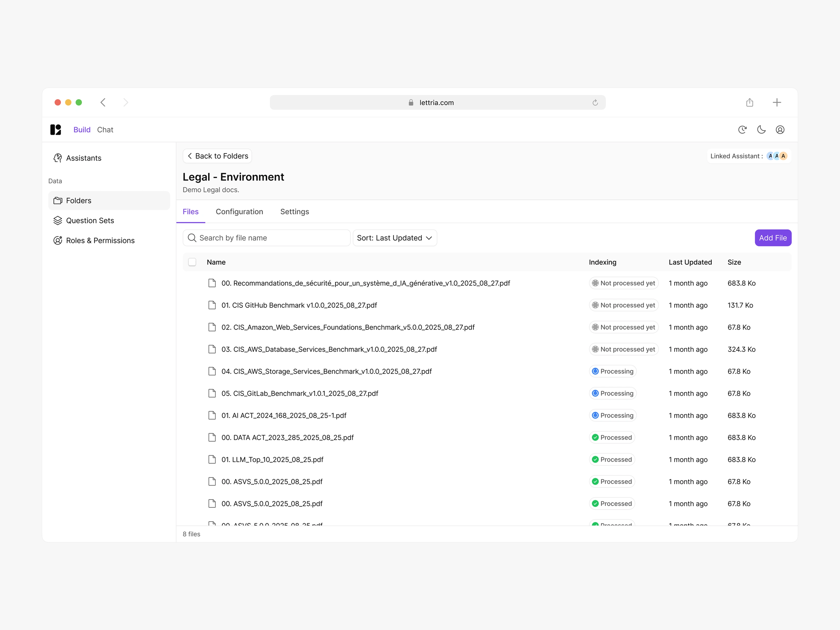Switch to the Settings tab

[x=294, y=212]
